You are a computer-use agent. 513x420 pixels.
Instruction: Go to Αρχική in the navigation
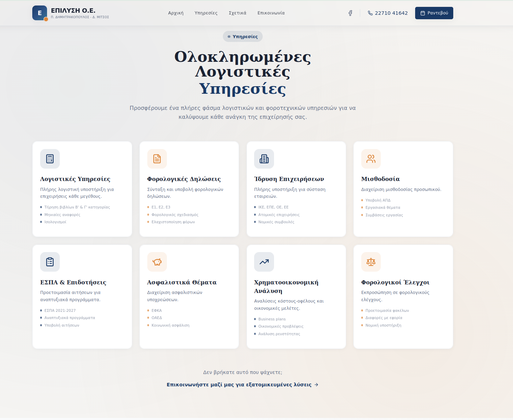tap(176, 13)
